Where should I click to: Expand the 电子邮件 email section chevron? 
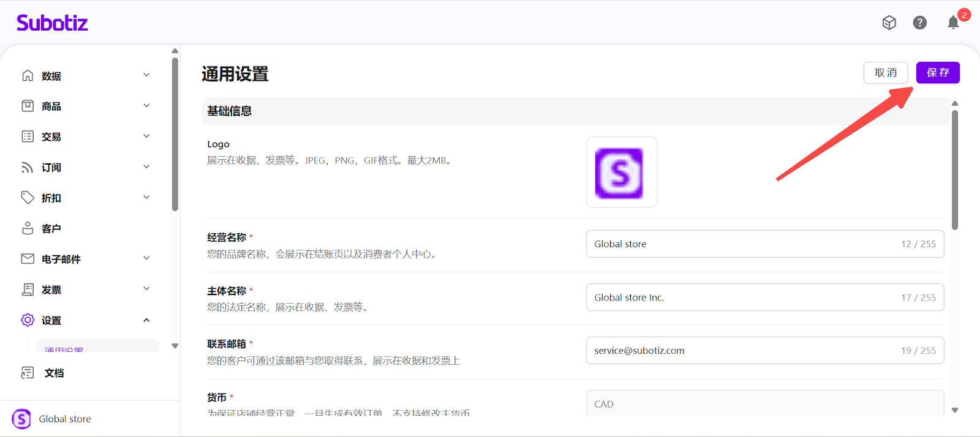(146, 258)
